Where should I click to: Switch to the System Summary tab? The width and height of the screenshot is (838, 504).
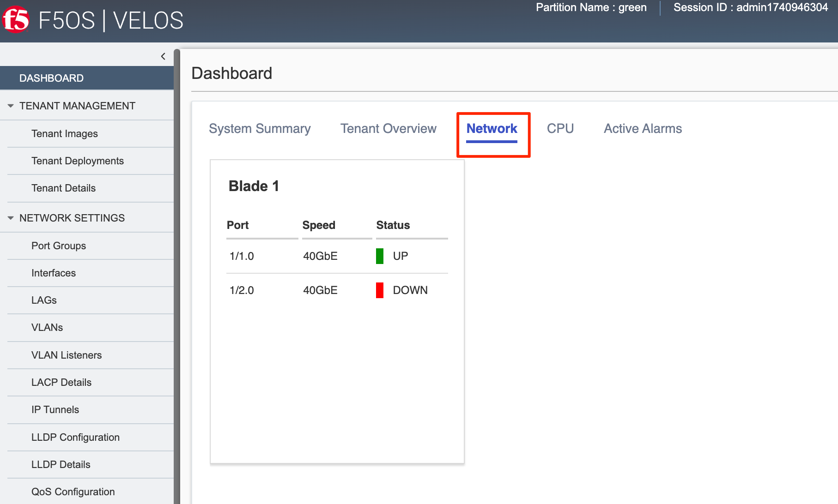click(260, 129)
